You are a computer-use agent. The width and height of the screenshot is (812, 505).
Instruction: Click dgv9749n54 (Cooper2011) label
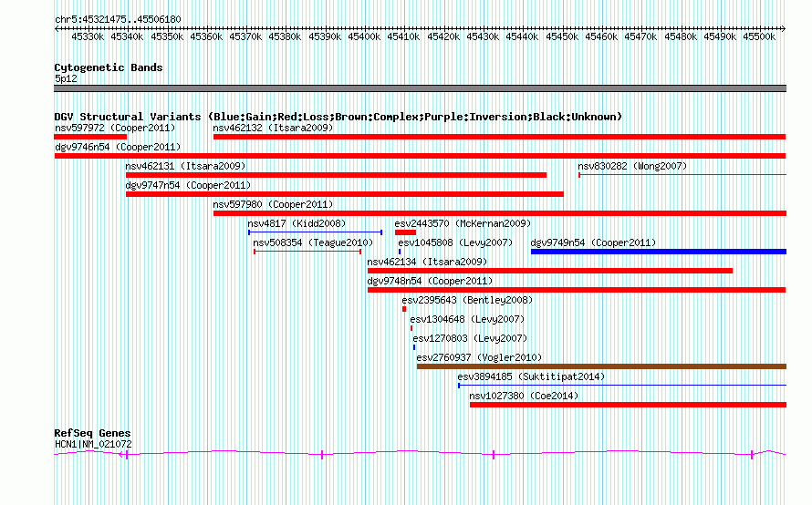coord(593,242)
